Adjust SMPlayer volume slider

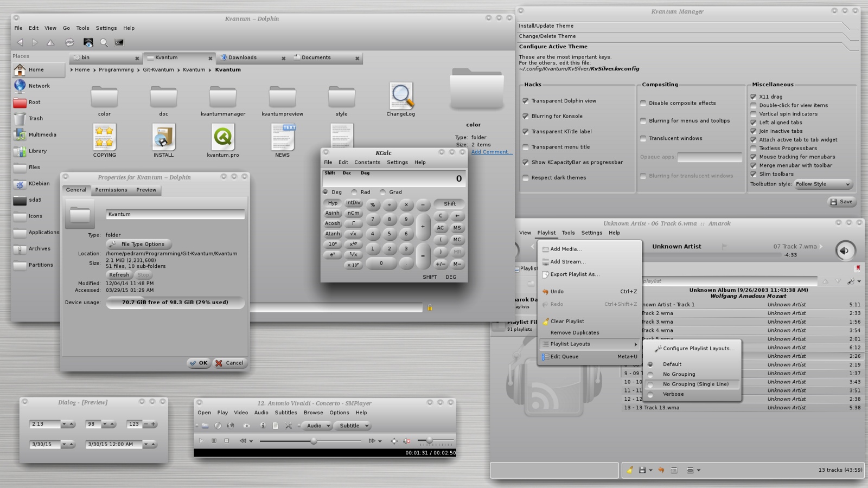click(x=430, y=440)
